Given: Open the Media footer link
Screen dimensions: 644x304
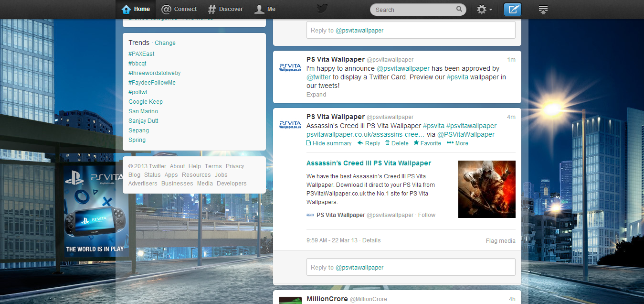Looking at the screenshot, I should click(x=205, y=184).
